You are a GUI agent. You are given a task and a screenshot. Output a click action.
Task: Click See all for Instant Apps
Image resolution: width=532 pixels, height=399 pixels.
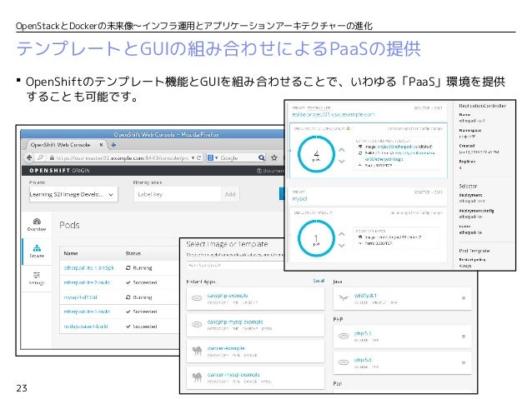[319, 281]
